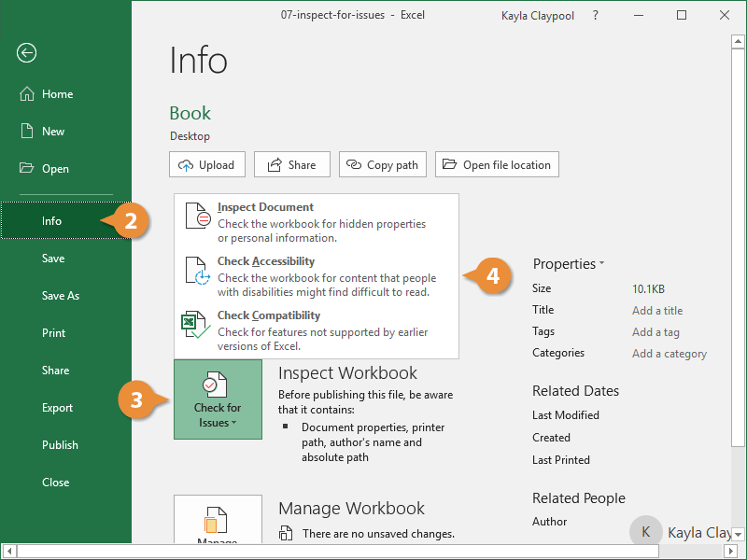Screen dimensions: 747x560
Task: Click the Add a title field
Action: pyautogui.click(x=657, y=311)
